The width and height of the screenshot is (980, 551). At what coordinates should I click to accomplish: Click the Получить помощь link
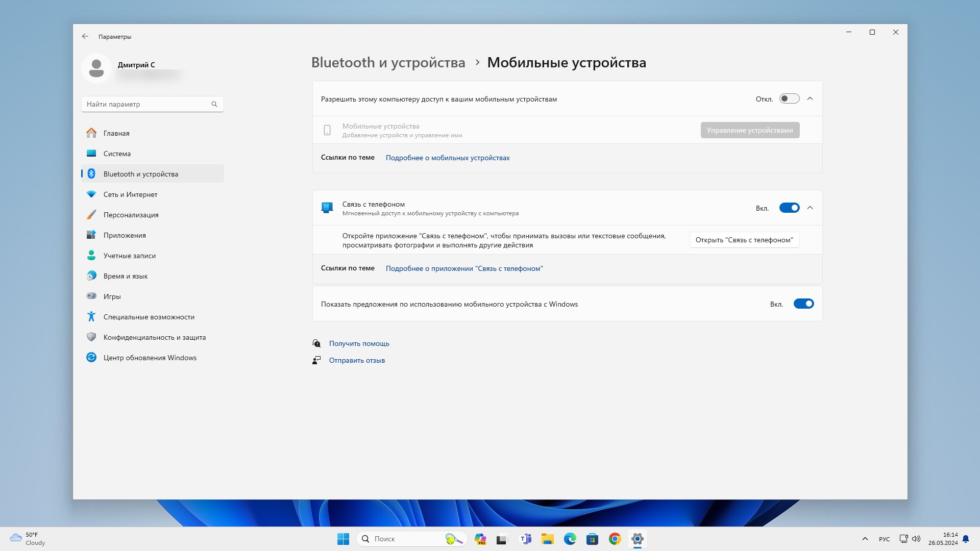click(359, 343)
